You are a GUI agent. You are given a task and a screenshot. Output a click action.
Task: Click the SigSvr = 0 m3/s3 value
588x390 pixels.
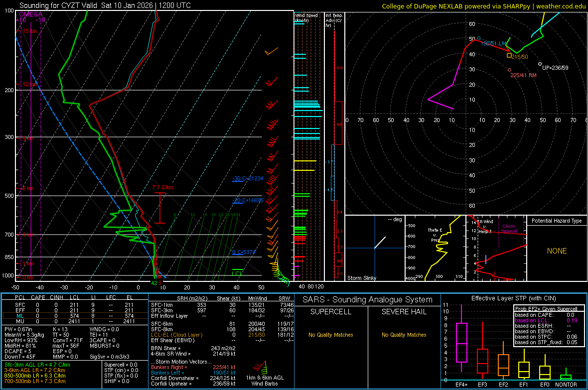click(110, 357)
